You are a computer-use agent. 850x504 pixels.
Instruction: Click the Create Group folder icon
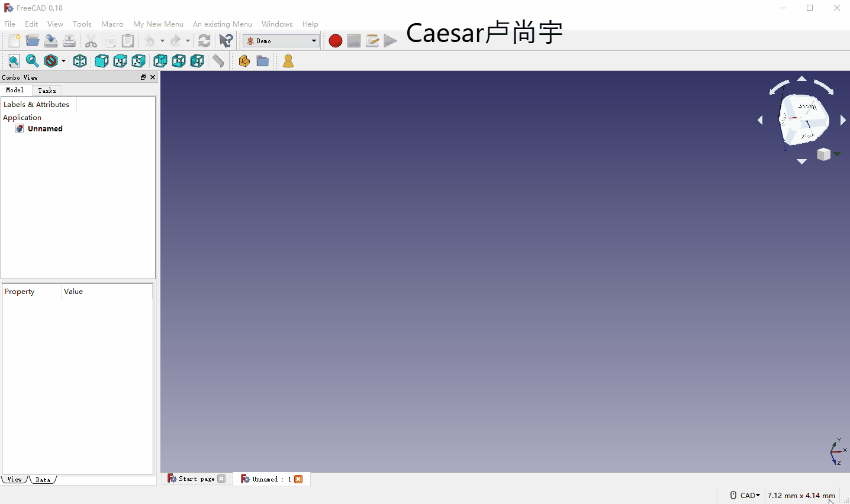point(263,61)
